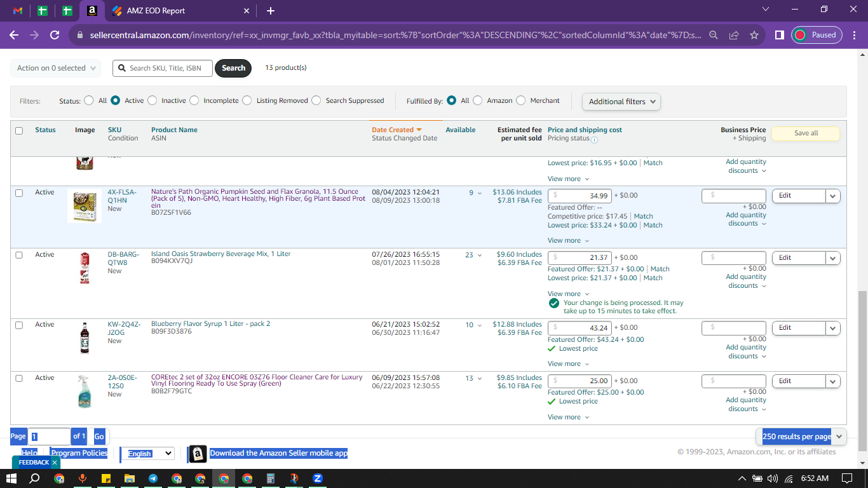Screen dimensions: 868x488
Task: Sort by the Available column header
Action: (x=461, y=130)
